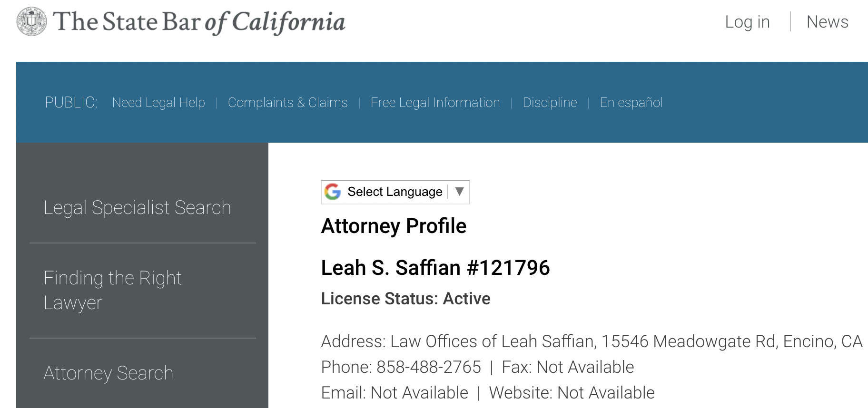Image resolution: width=868 pixels, height=408 pixels.
Task: Click The State Bar of California title
Action: pyautogui.click(x=199, y=22)
